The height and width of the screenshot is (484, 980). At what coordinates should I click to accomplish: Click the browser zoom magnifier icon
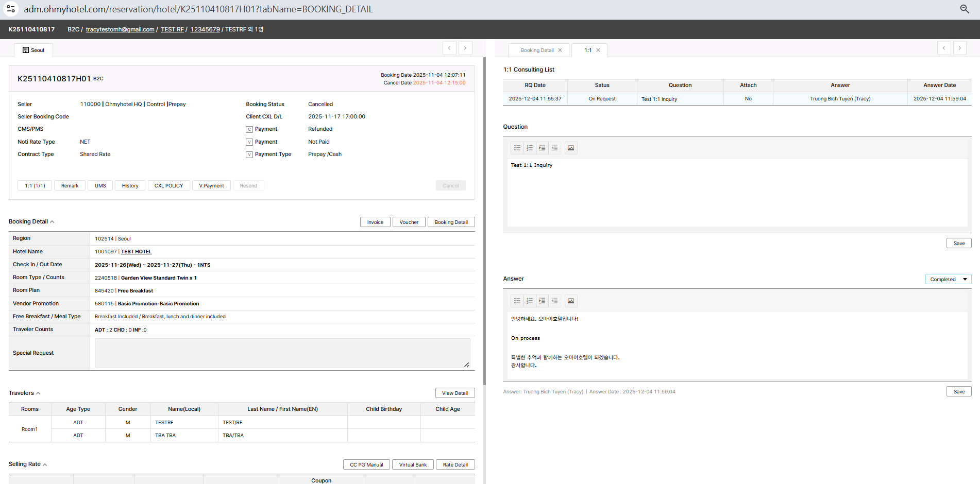pyautogui.click(x=965, y=9)
